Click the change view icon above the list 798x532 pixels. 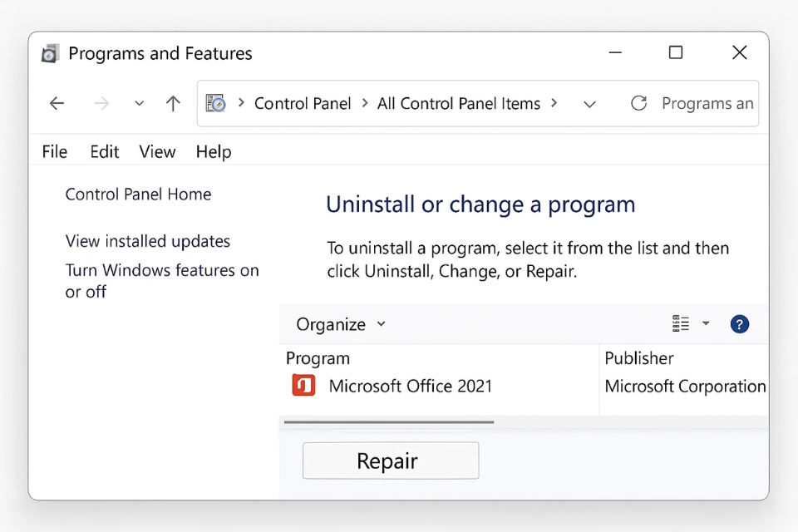[x=679, y=323]
